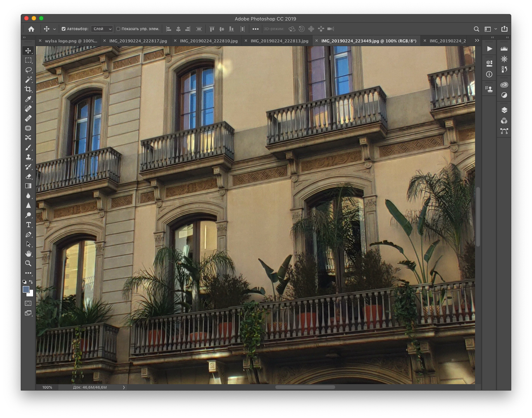Activate the Hand tool
The image size is (532, 418).
click(28, 254)
